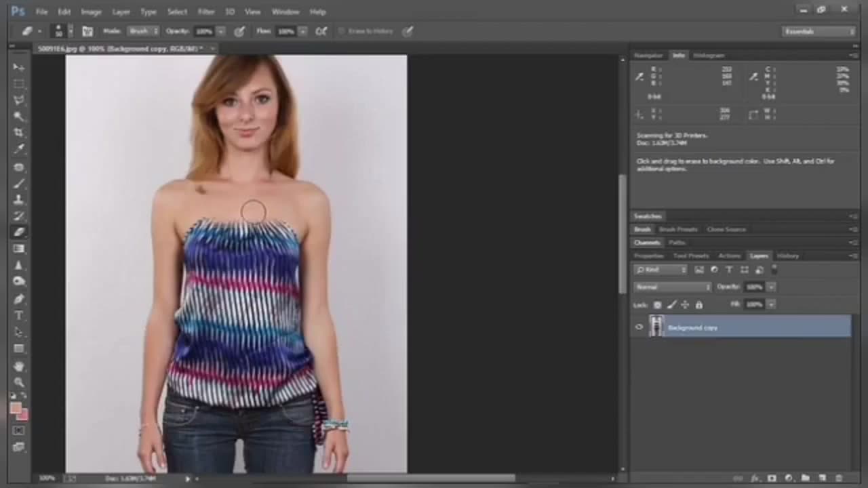
Task: Select the Spot Healing Brush tool
Action: coord(19,167)
